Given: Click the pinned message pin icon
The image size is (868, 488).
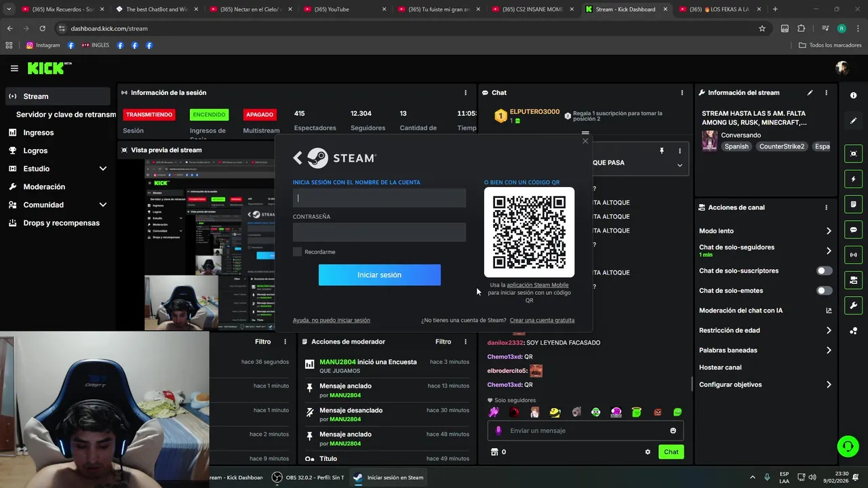Looking at the screenshot, I should [662, 151].
